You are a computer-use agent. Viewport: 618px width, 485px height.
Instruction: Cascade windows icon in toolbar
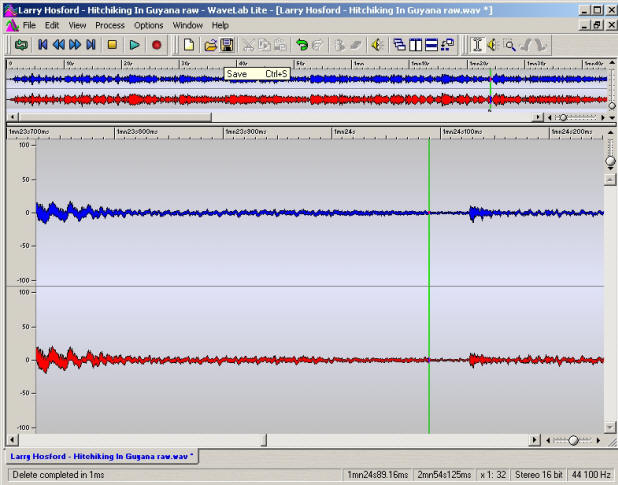point(399,45)
